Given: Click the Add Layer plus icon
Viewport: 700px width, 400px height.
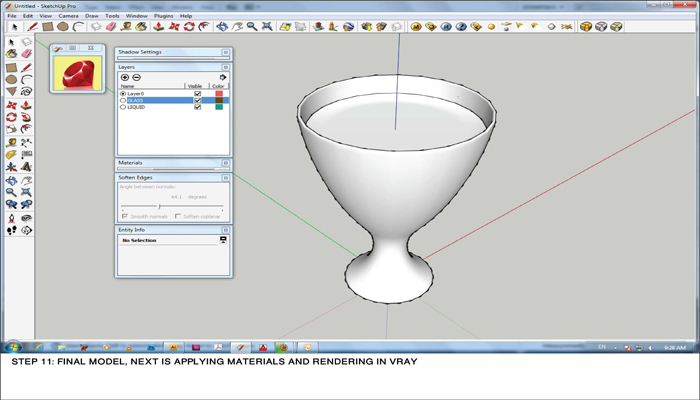Looking at the screenshot, I should point(125,77).
